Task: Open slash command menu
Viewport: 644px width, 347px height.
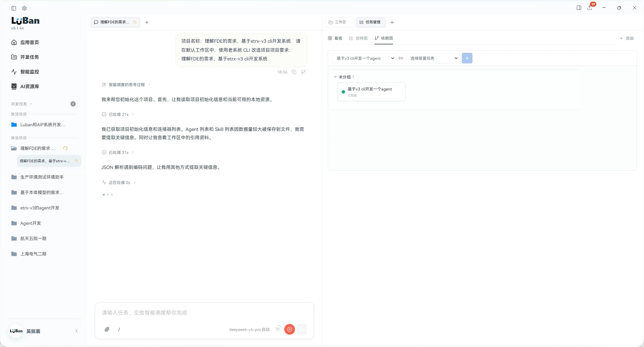Action: pyautogui.click(x=119, y=329)
